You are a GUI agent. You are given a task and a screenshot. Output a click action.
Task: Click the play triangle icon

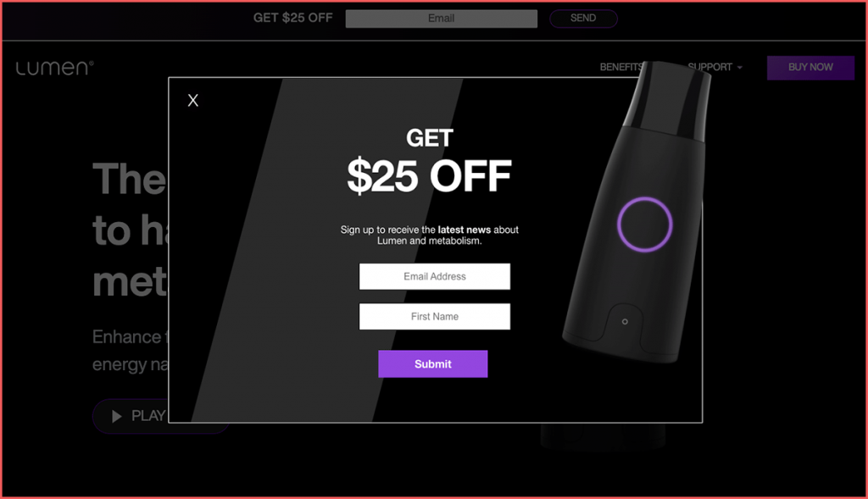[x=116, y=416]
